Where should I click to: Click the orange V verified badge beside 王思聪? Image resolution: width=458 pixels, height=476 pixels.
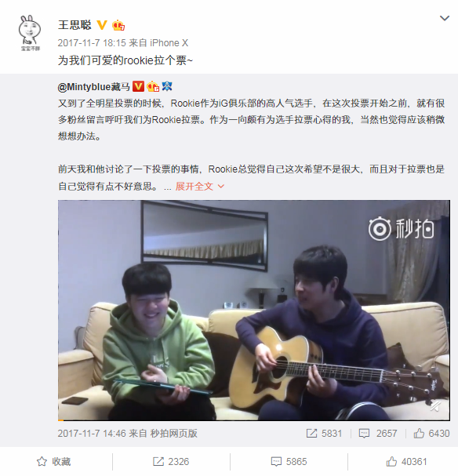(x=102, y=25)
